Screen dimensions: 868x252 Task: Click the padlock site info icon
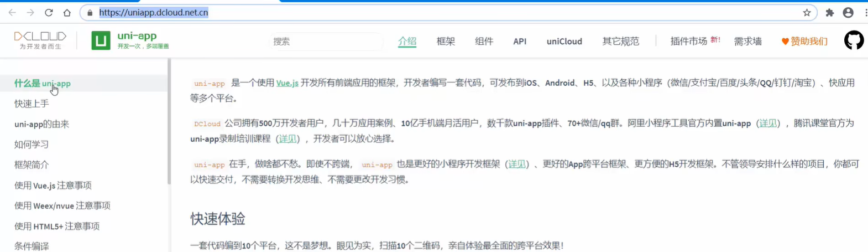(x=90, y=12)
